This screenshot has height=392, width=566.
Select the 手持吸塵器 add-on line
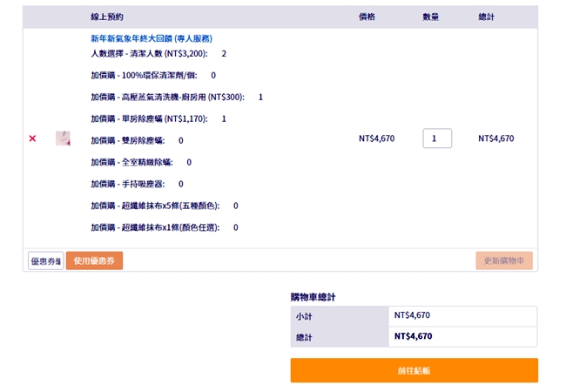[x=137, y=184]
